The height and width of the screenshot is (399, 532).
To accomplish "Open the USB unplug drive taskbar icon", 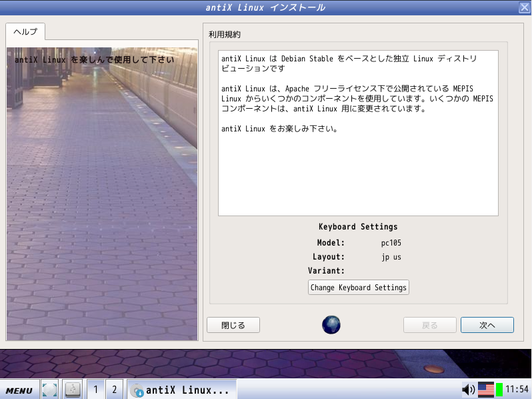I will (72, 390).
